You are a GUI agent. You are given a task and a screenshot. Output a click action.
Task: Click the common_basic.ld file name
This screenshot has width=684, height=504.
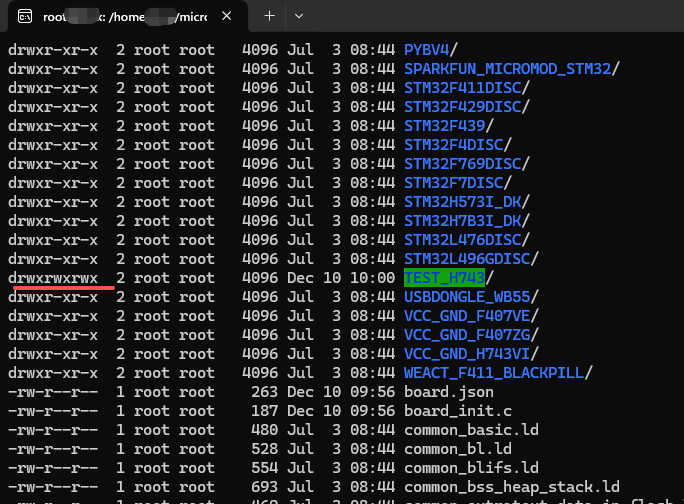pyautogui.click(x=471, y=430)
